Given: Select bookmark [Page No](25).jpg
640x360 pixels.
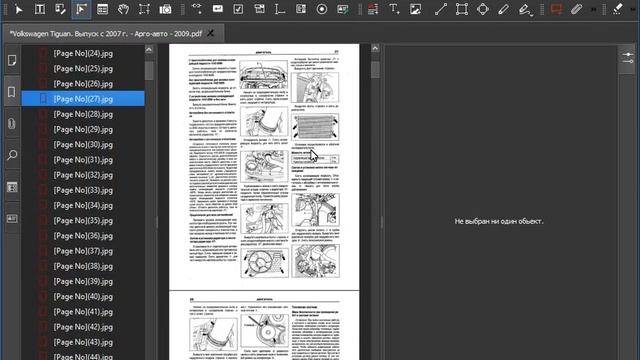Looking at the screenshot, I should (83, 69).
